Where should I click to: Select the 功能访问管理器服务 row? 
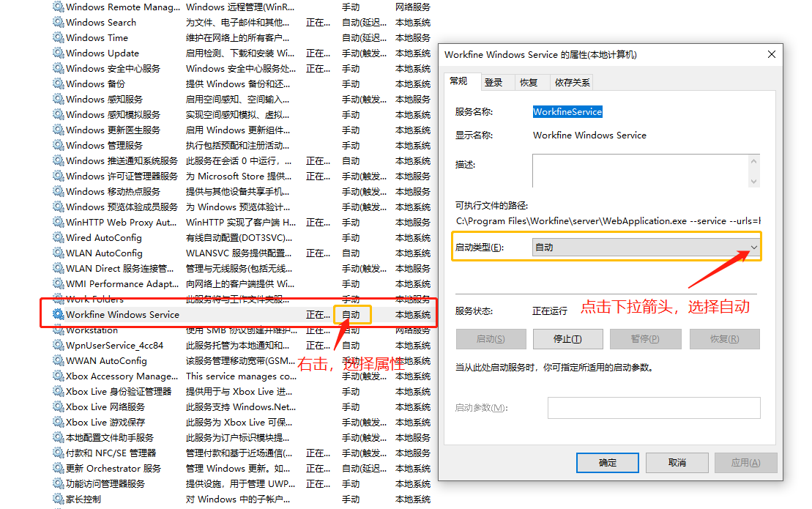point(242,483)
